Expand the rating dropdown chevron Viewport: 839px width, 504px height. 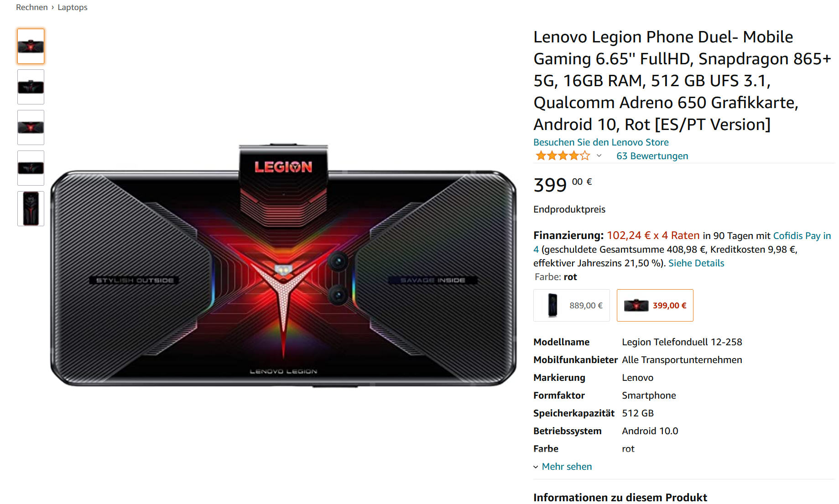tap(599, 156)
